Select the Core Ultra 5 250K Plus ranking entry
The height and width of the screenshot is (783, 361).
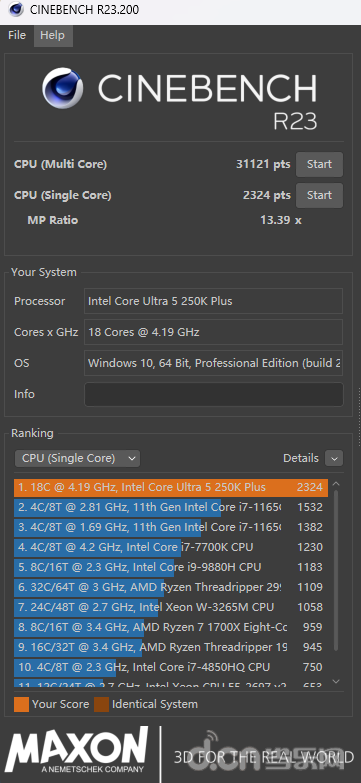click(x=171, y=487)
